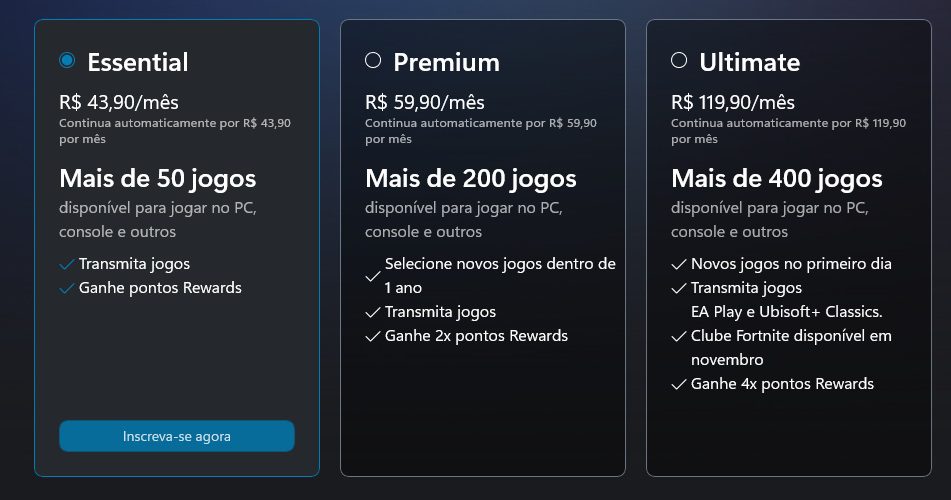
Task: Click the Mais de 200 jogos heading
Action: pos(470,179)
